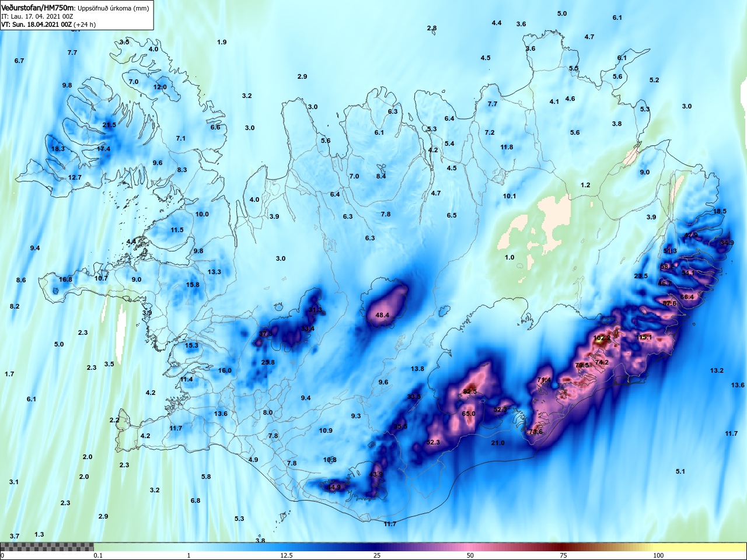Click the precipitation value 10.0
This screenshot has height=560, width=747.
[202, 214]
